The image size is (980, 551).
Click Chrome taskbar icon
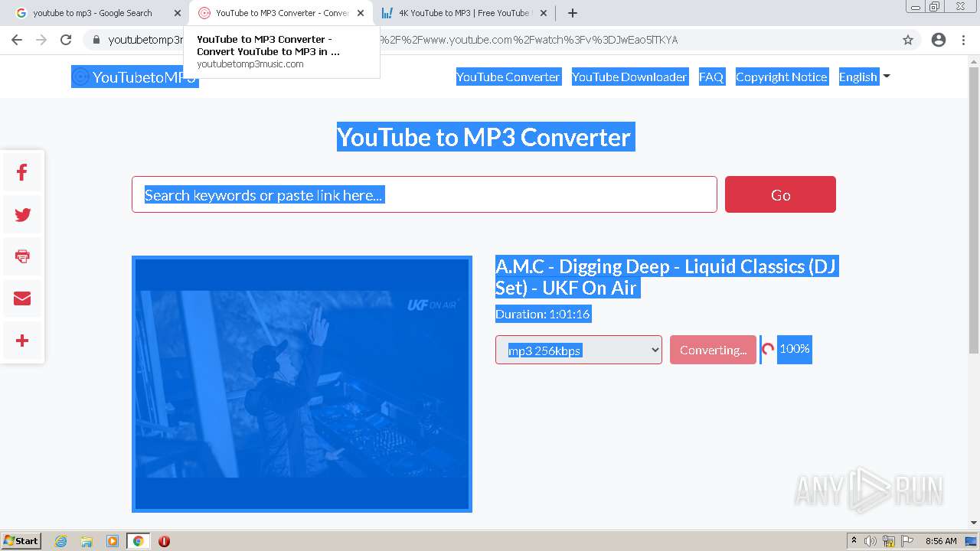tap(138, 541)
